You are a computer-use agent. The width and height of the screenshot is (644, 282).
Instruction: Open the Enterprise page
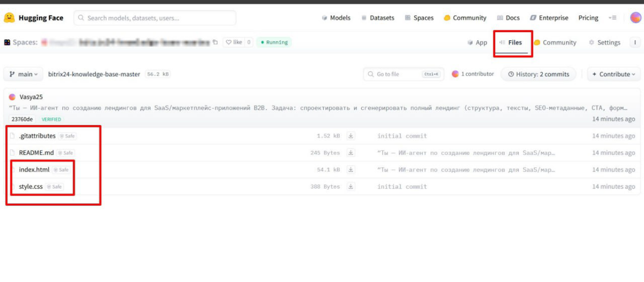(549, 18)
